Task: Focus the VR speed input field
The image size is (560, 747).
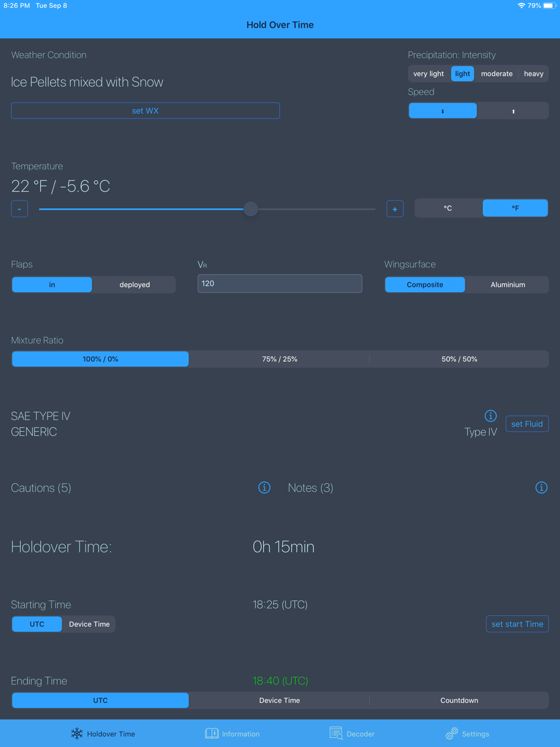Action: click(x=280, y=283)
